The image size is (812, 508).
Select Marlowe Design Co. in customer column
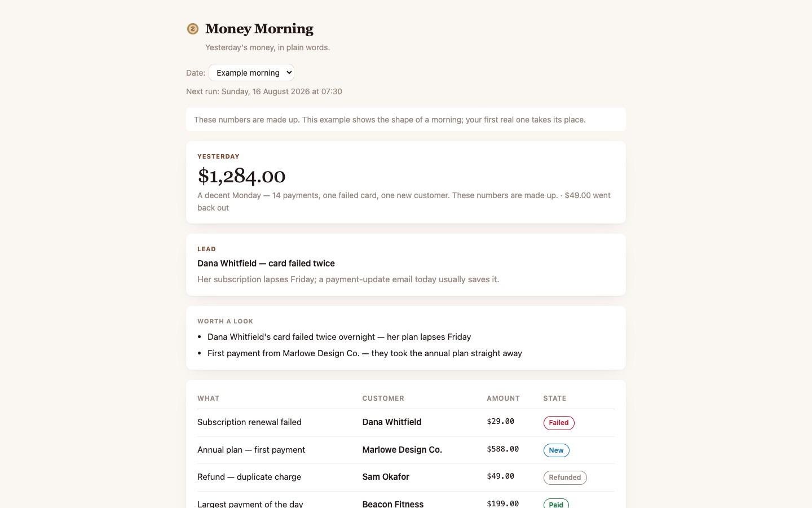click(402, 450)
